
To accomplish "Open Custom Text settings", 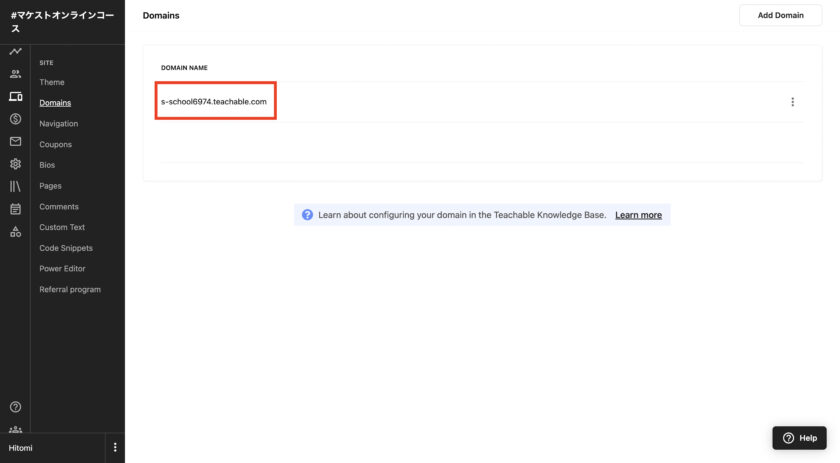I will (62, 227).
